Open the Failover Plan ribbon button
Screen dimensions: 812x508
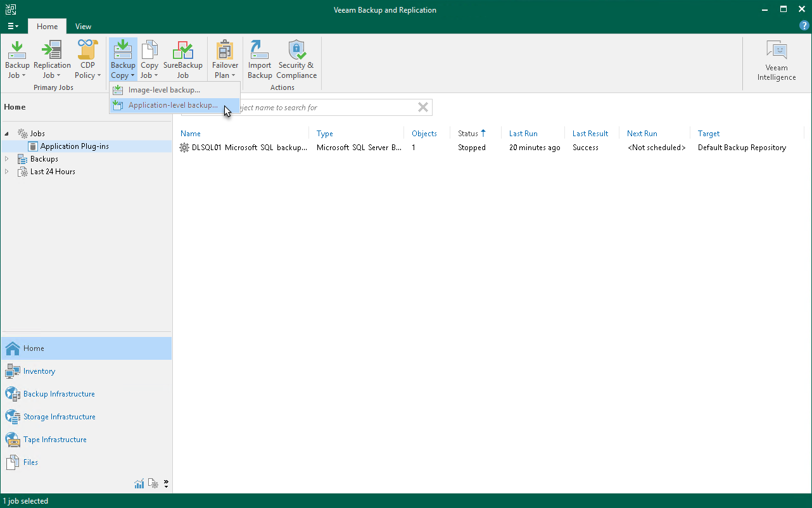point(225,60)
